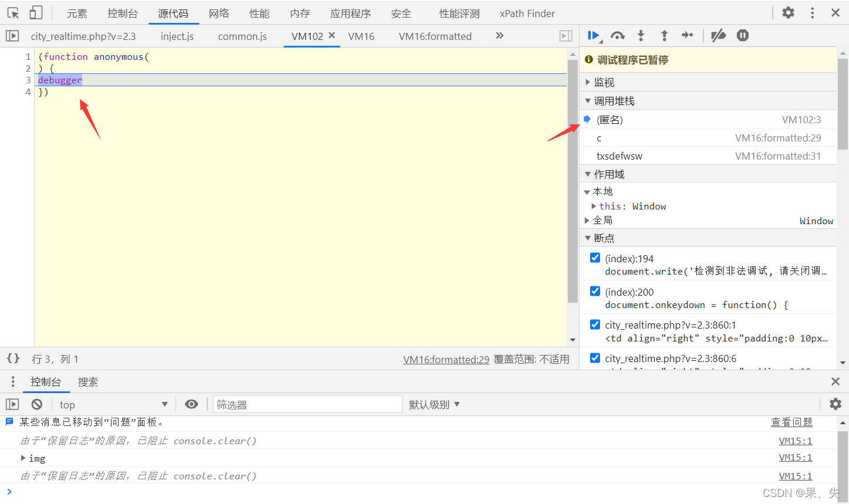Open the console drawer options menu
849x504 pixels.
tap(13, 382)
